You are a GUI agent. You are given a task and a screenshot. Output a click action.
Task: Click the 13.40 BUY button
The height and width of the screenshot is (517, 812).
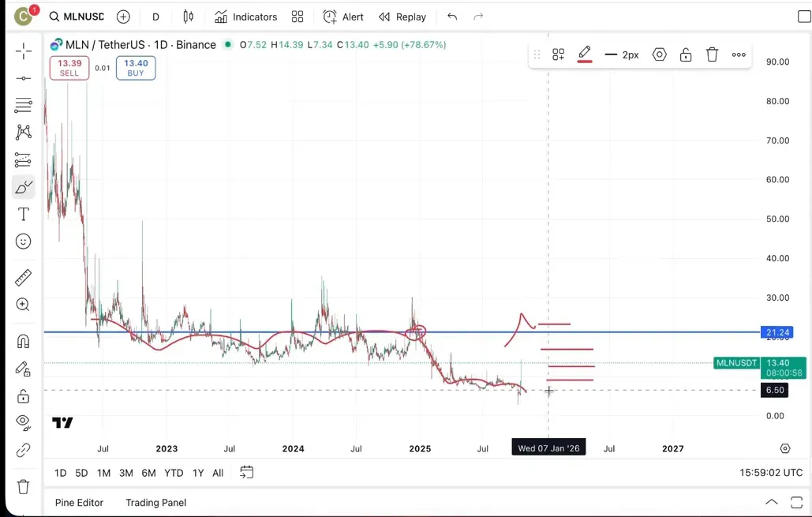tap(136, 68)
